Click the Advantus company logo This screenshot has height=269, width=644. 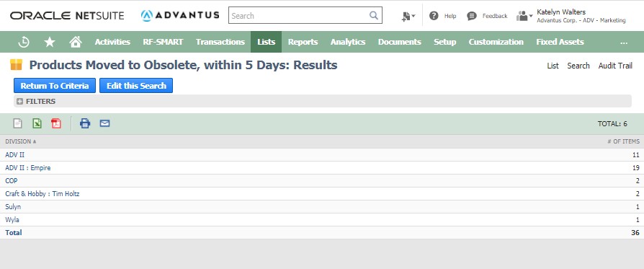pyautogui.click(x=180, y=16)
